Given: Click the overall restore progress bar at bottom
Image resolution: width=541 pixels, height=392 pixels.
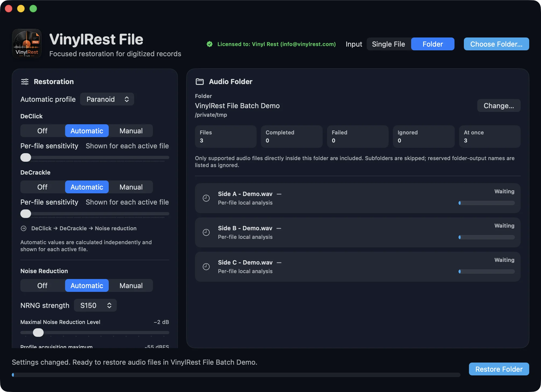Looking at the screenshot, I should [x=236, y=375].
